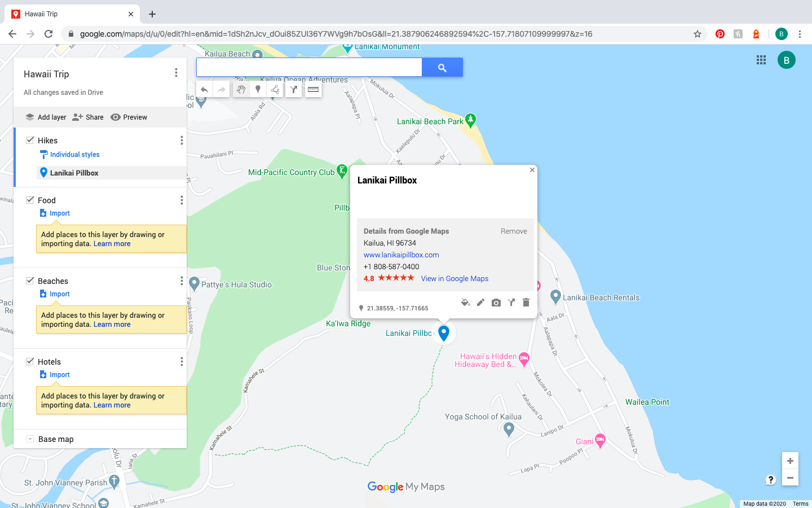Select the measure distances ruler tool

(313, 90)
